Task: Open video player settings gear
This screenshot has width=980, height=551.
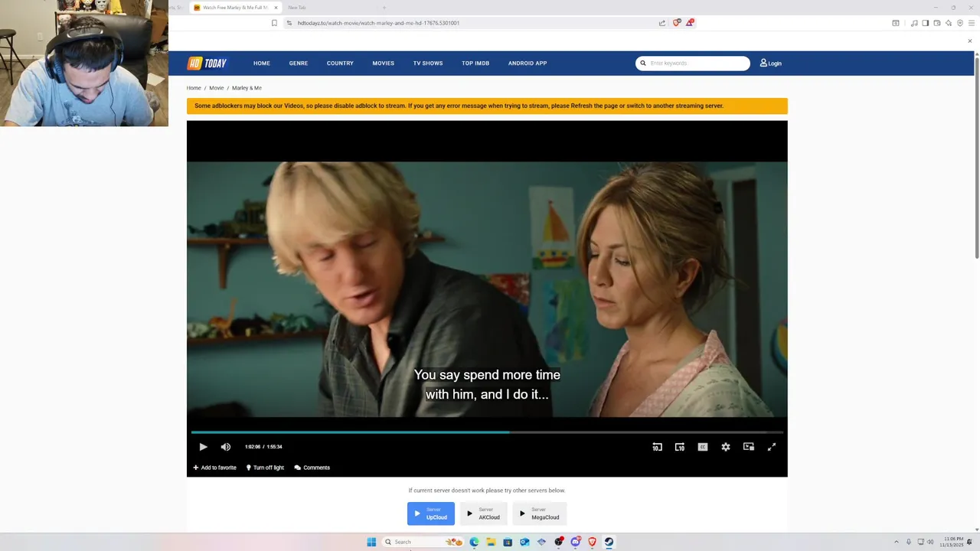Action: pos(726,447)
